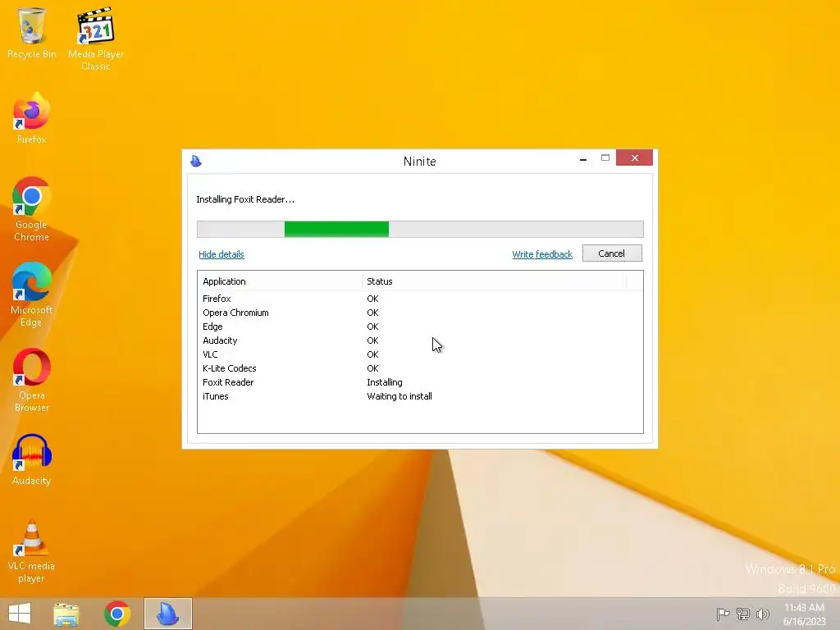Click the Status column header
The height and width of the screenshot is (630, 840).
[494, 281]
